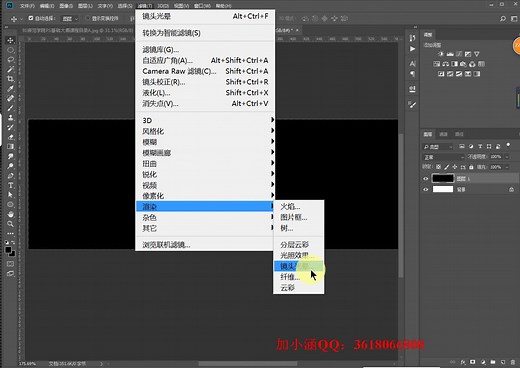Add a Levels adjustment layer
Viewport: 520px width, 368px height.
(x=450, y=54)
